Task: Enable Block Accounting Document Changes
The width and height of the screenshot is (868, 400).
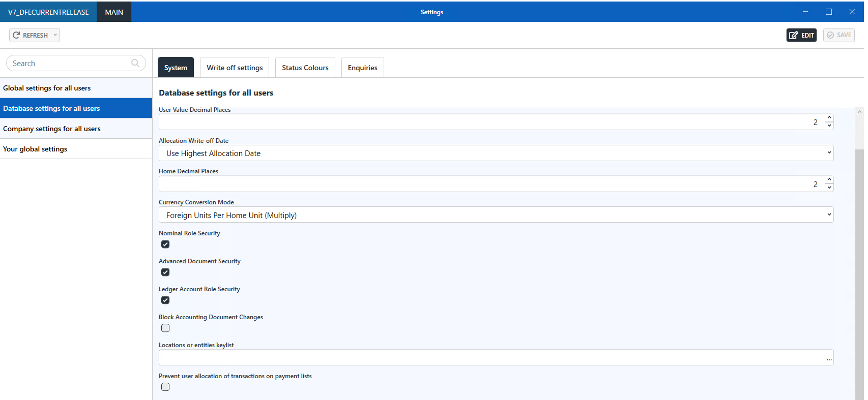Action: coord(165,328)
